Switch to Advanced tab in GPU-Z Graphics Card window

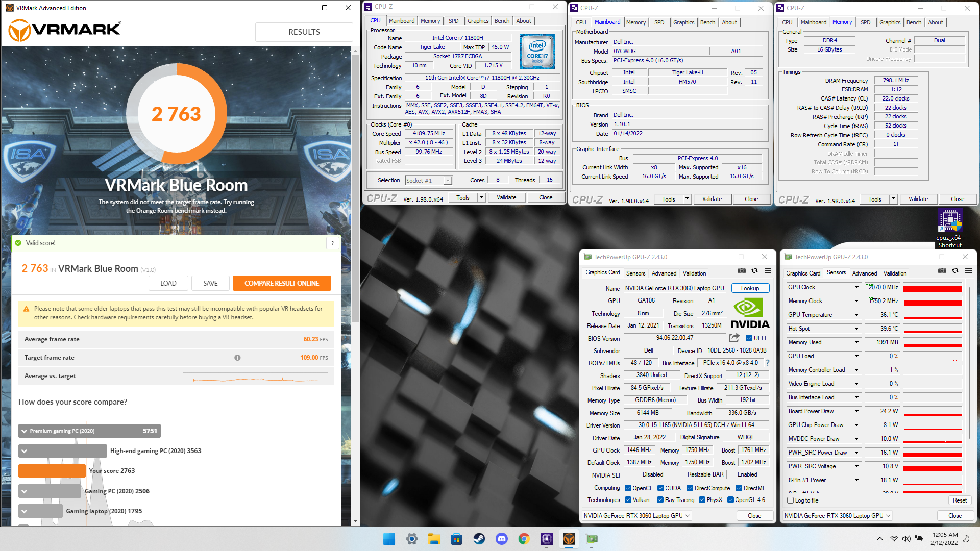click(x=664, y=273)
